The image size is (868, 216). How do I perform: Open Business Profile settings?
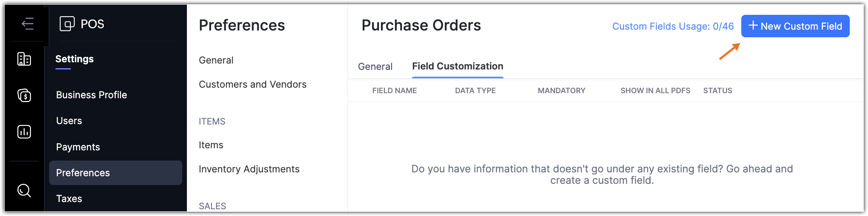pyautogui.click(x=92, y=95)
